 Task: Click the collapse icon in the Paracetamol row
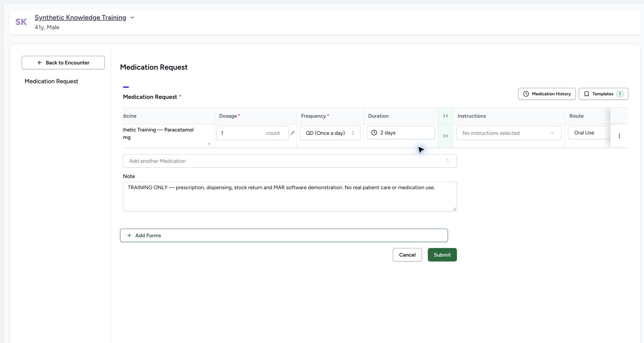point(445,136)
